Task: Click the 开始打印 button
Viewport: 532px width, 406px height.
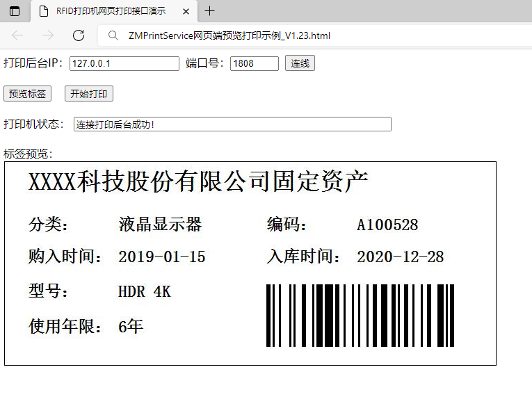Action: (x=89, y=94)
